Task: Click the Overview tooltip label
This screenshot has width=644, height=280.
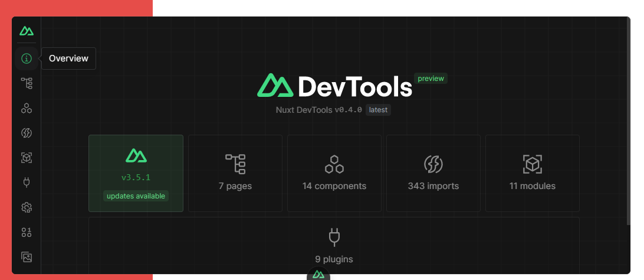Action: [68, 58]
